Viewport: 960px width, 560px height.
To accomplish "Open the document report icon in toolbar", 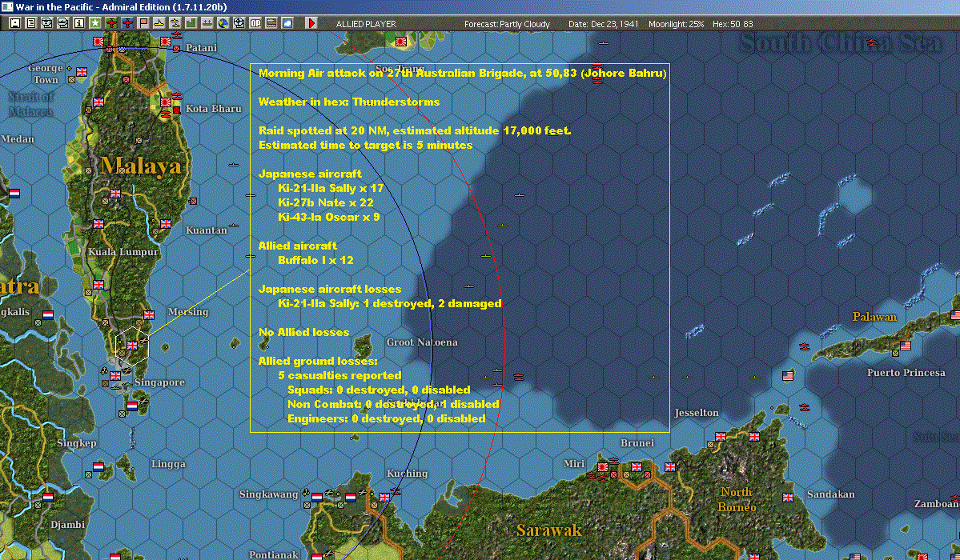I will coord(31,23).
